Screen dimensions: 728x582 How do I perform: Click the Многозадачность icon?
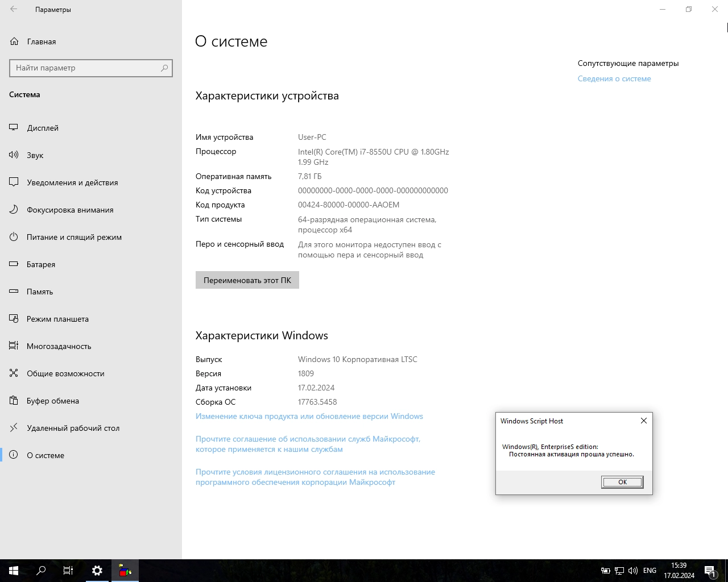click(14, 346)
